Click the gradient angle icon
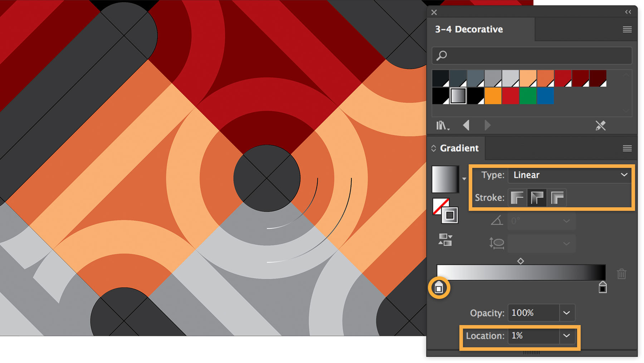The width and height of the screenshot is (644, 363). [x=497, y=221]
